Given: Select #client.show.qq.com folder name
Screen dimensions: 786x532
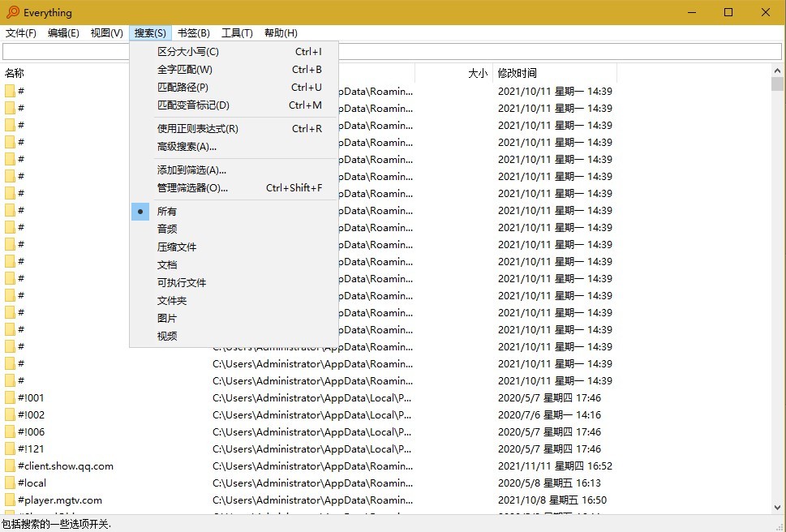Looking at the screenshot, I should 66,466.
